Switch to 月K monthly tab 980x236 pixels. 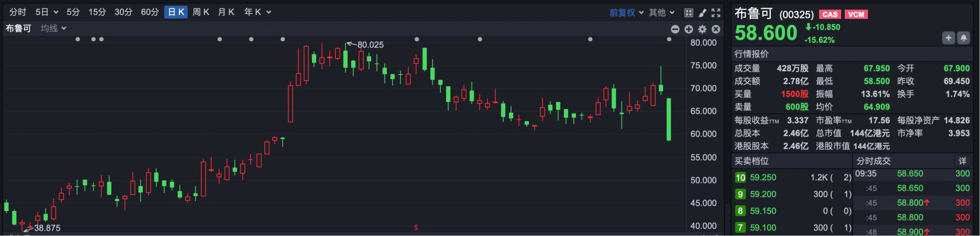226,12
